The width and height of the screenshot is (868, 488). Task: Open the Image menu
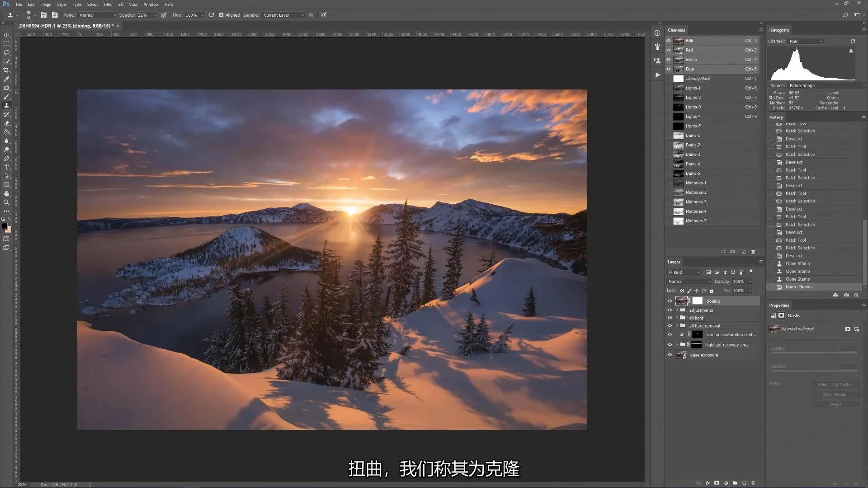click(45, 4)
